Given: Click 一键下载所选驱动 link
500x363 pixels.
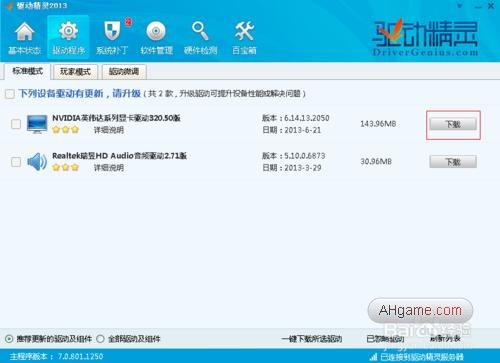Looking at the screenshot, I should 312,339.
